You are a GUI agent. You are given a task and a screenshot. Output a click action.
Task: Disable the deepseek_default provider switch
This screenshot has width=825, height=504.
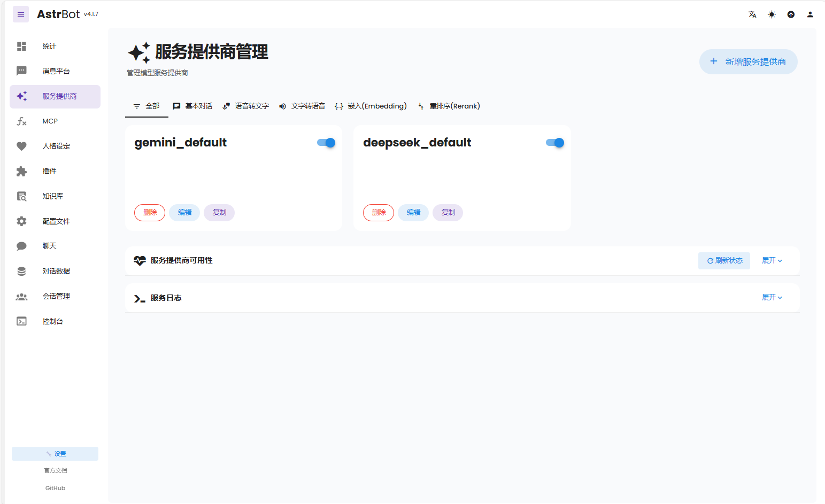click(x=555, y=143)
